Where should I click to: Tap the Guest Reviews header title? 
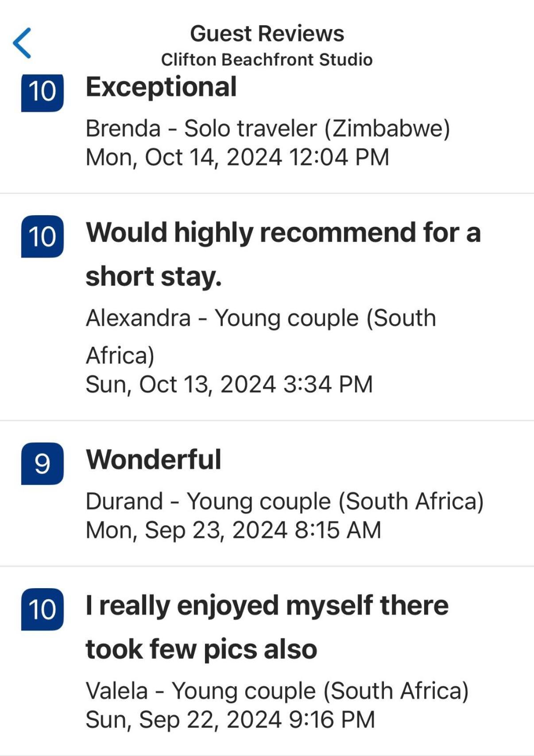pos(267,34)
